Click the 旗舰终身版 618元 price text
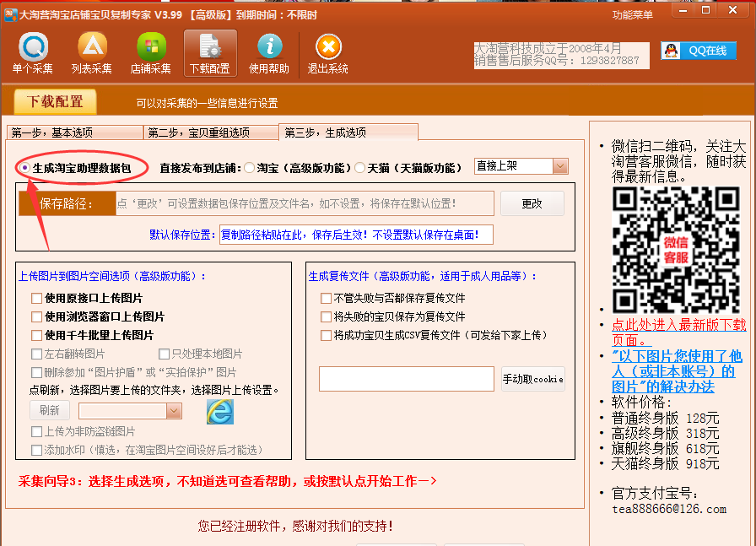The width and height of the screenshot is (756, 546). (x=666, y=449)
